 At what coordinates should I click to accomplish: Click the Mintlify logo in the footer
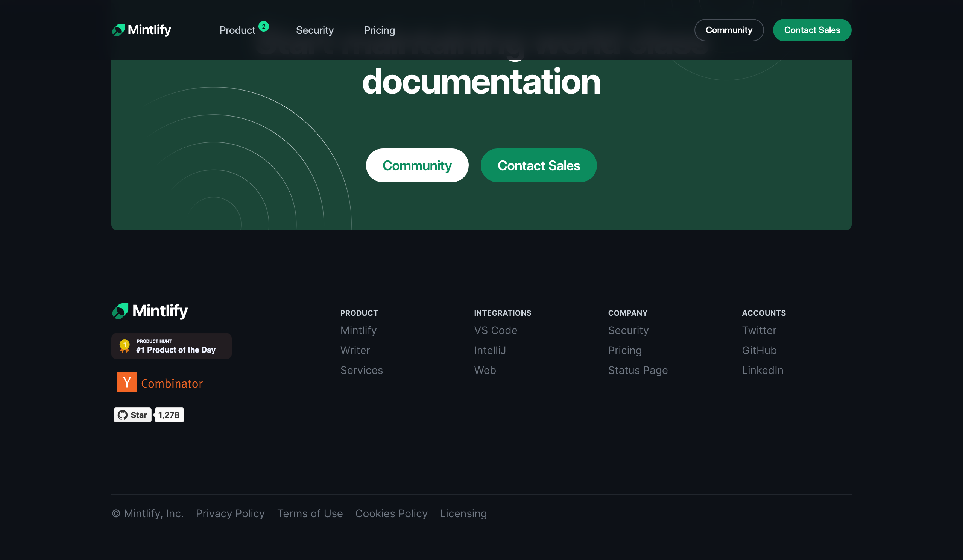pos(150,311)
